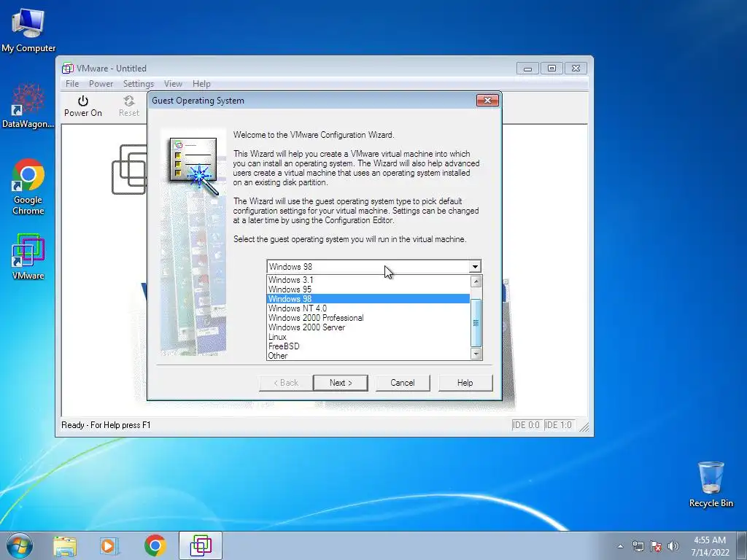Open the Settings menu
The height and width of the screenshot is (560, 747).
coord(138,84)
